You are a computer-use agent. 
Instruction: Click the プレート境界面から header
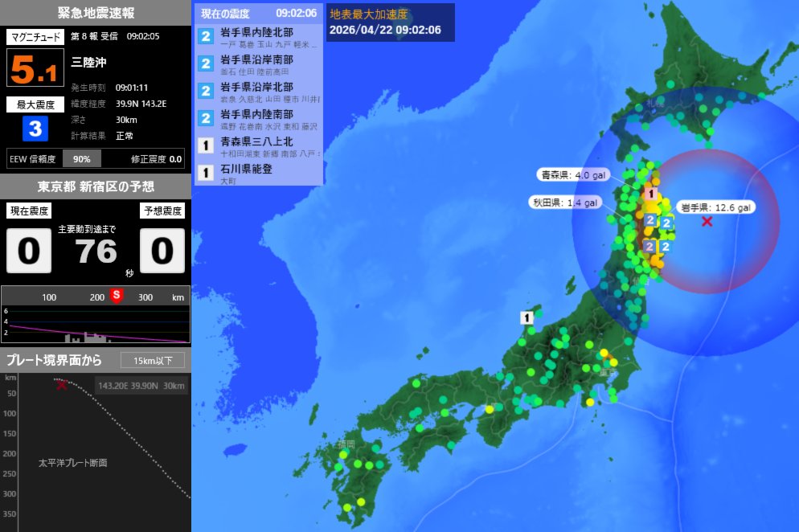(x=54, y=360)
